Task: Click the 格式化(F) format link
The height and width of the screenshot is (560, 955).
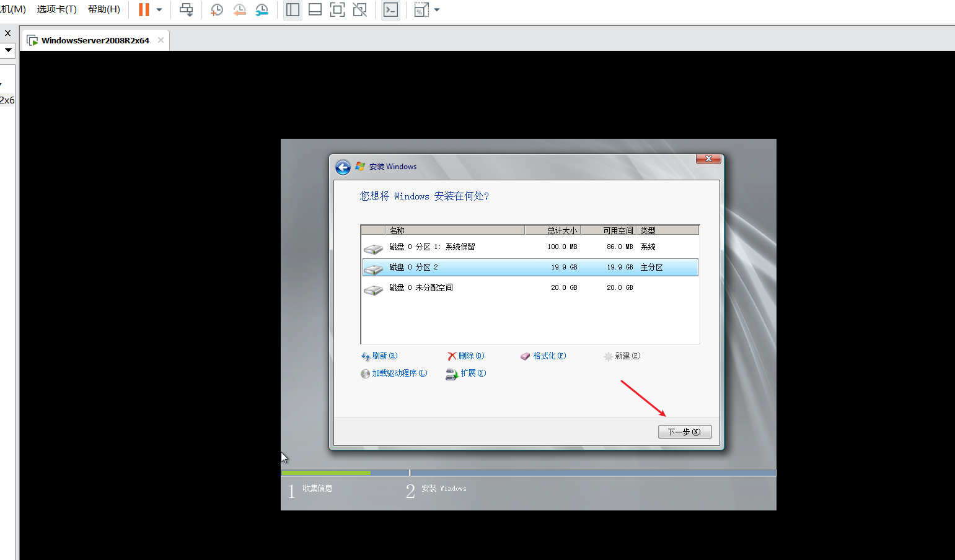Action: (x=550, y=356)
